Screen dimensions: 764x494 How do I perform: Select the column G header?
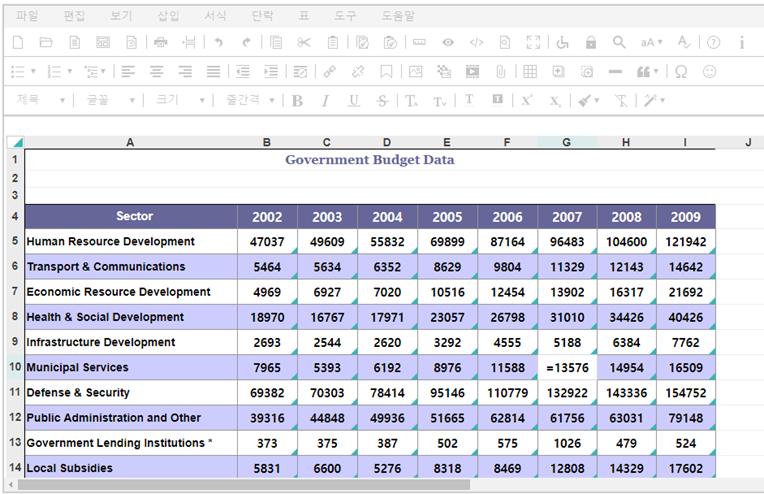[566, 142]
